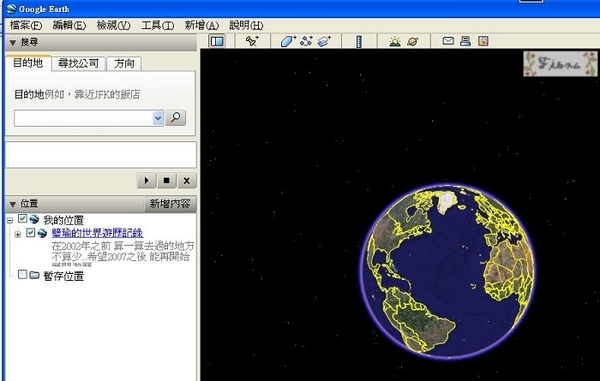Open the 馨瑜的世界遊歷記錄 link

[97, 233]
